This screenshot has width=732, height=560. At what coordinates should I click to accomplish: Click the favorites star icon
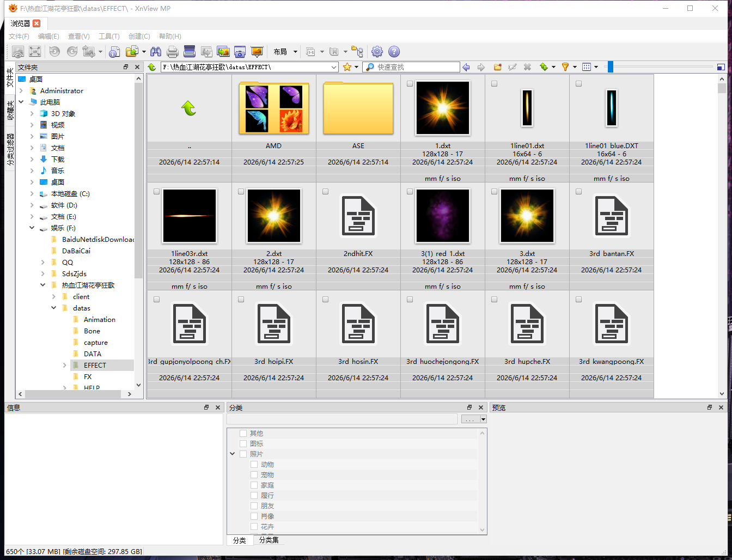click(x=347, y=67)
